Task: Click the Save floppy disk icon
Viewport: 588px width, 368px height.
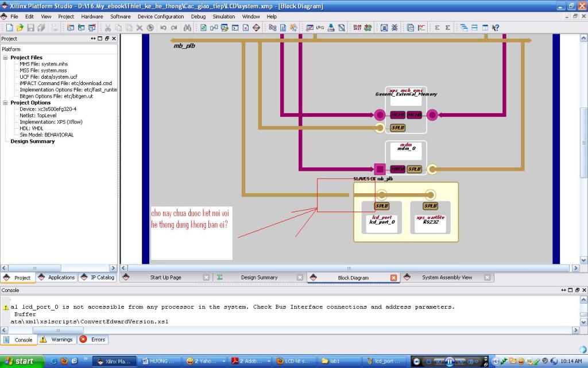Action: pyautogui.click(x=31, y=28)
